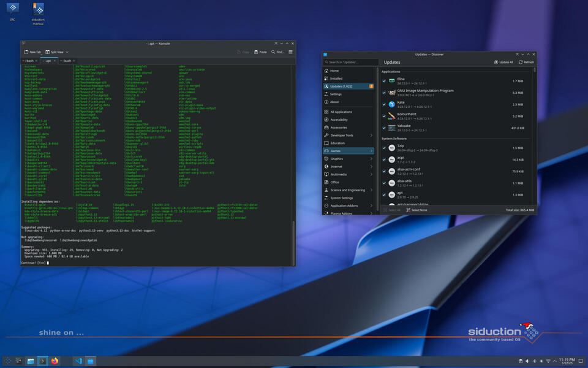Screen dimensions: 588x368
Task: Open the About page in Discover
Action: [x=348, y=102]
